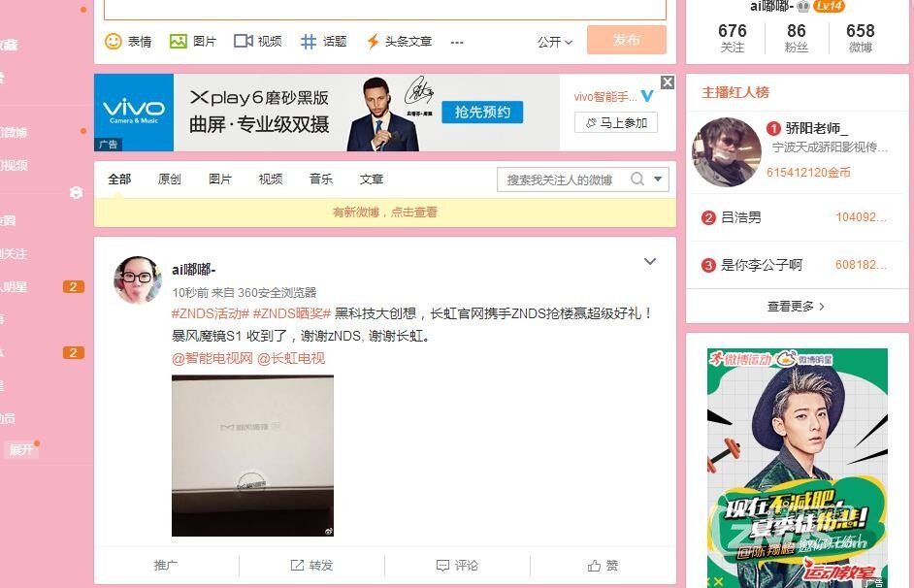
Task: Open 是你李公子啊 in anchor ranking
Action: click(x=762, y=265)
